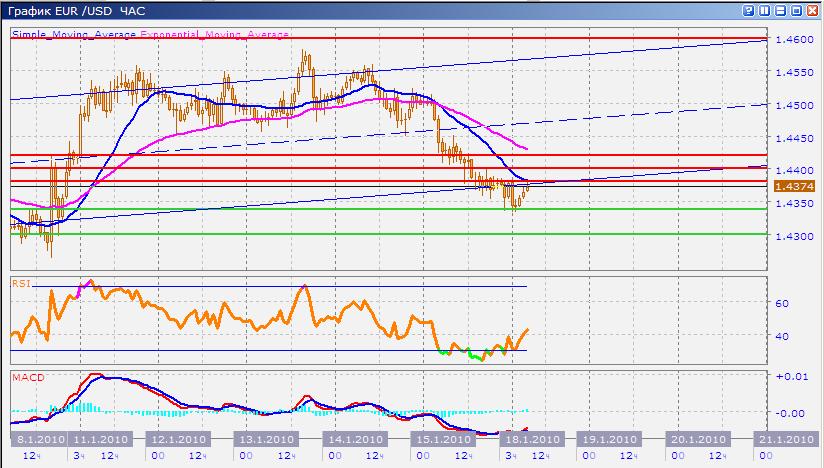The width and height of the screenshot is (824, 468).
Task: Click the pause icon in title bar
Action: [764, 10]
